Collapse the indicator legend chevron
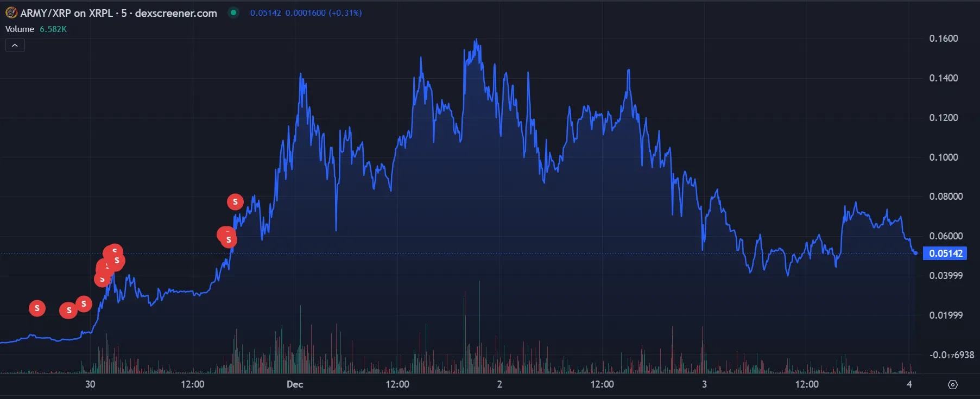The image size is (980, 399). click(15, 46)
